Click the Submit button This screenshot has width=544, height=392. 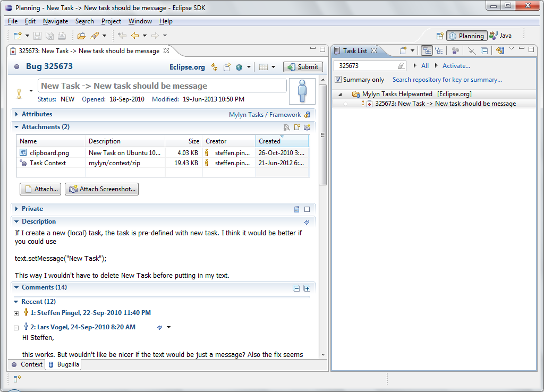303,67
